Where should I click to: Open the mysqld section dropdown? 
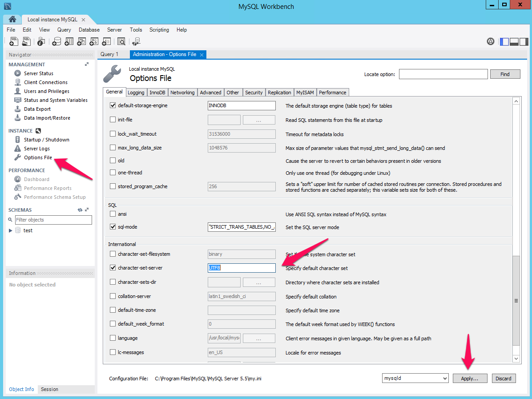[415, 379]
